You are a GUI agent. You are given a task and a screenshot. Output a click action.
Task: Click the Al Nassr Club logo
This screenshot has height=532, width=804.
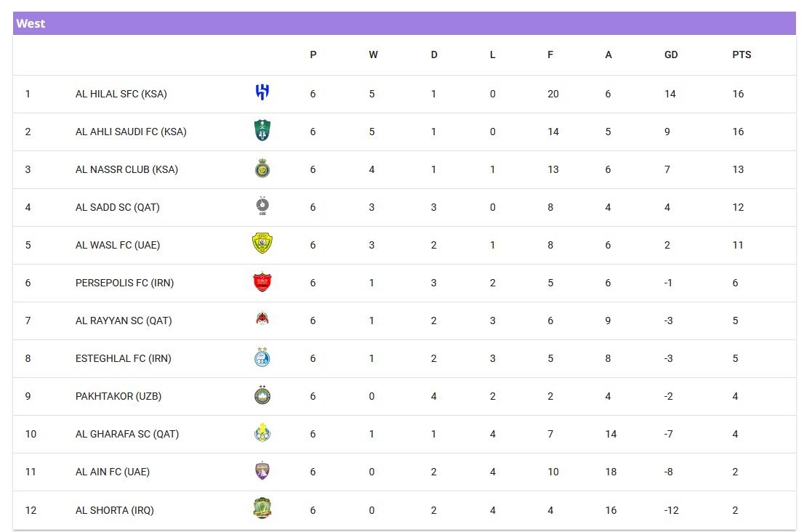click(262, 169)
